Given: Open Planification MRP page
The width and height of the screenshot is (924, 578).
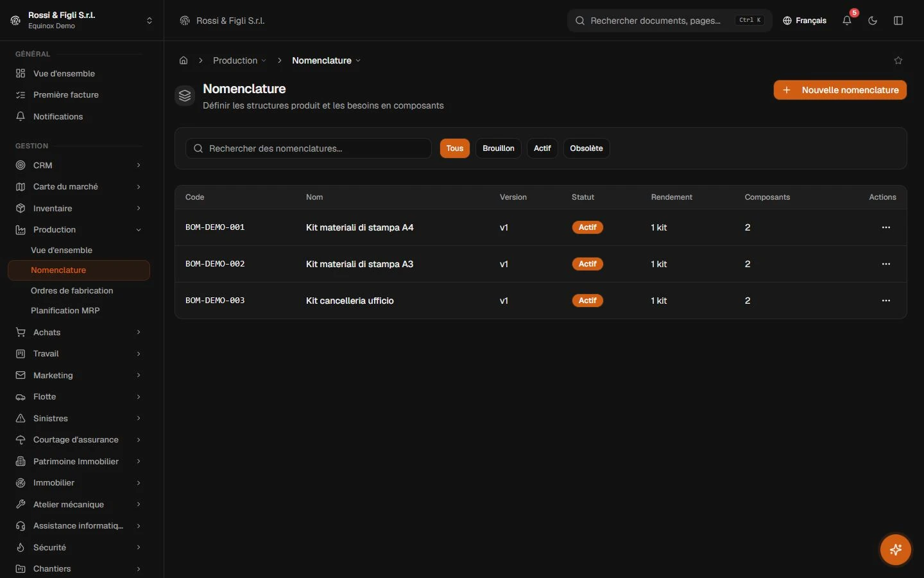Looking at the screenshot, I should pyautogui.click(x=78, y=310).
